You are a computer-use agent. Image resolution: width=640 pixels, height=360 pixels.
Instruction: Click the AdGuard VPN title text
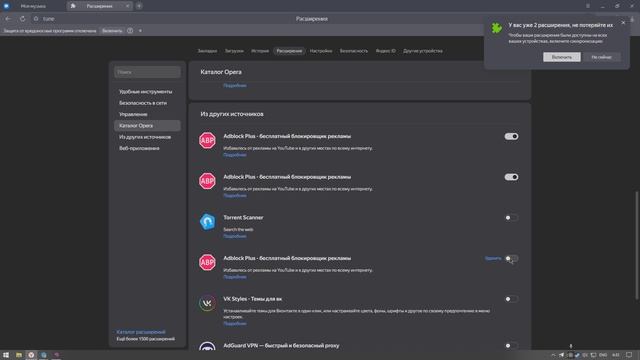281,346
